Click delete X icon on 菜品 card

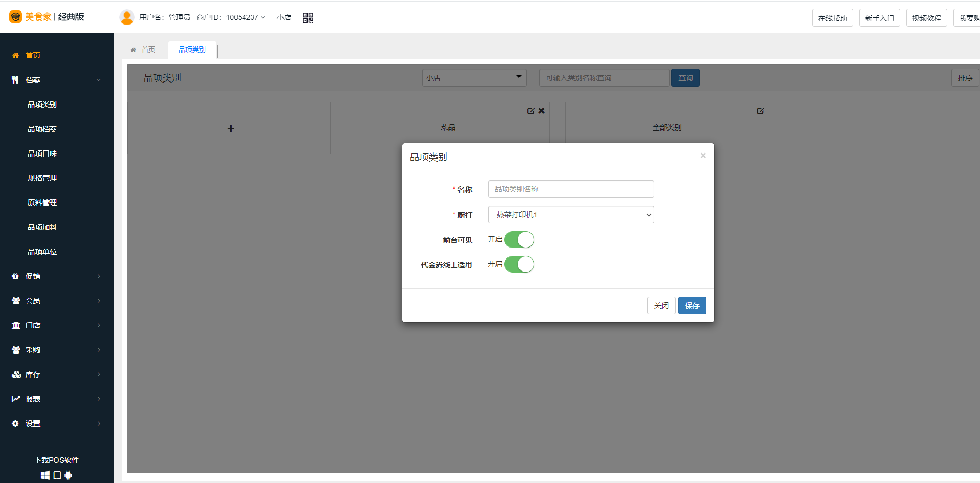541,111
